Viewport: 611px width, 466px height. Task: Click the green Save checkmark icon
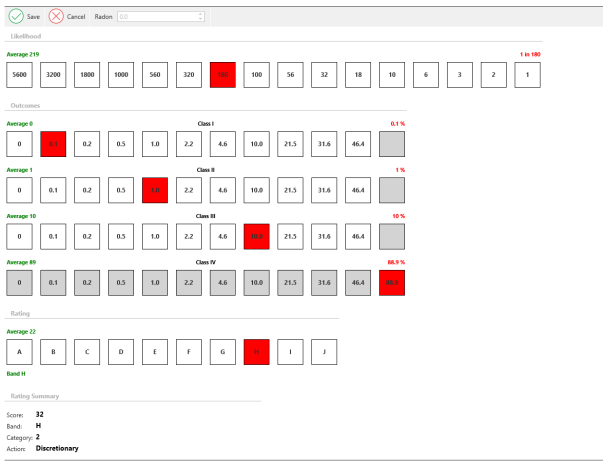click(x=17, y=16)
